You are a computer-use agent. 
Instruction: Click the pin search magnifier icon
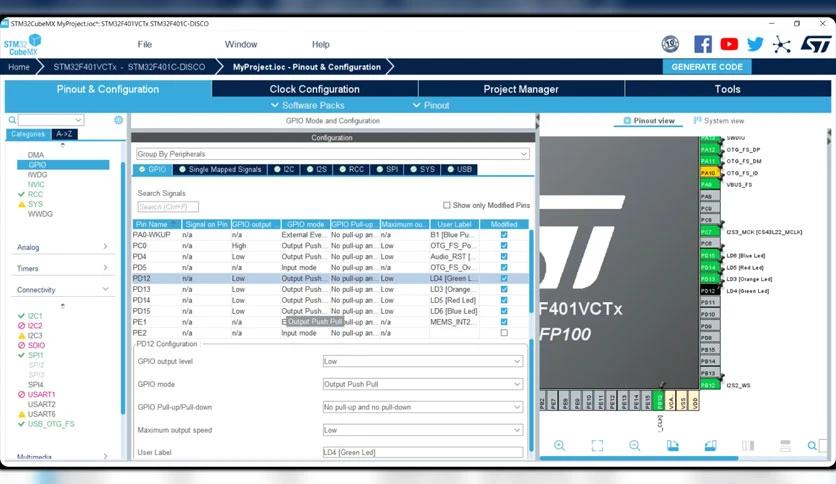(x=812, y=445)
